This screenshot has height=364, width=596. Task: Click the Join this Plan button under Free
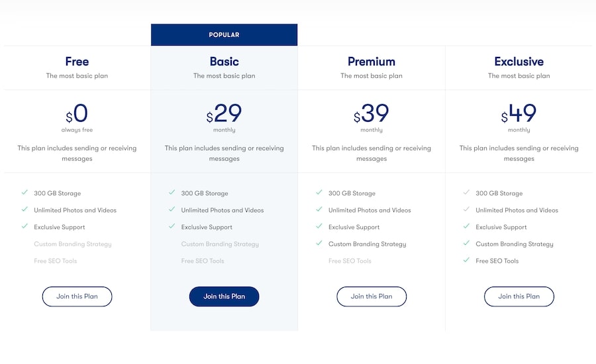pyautogui.click(x=77, y=296)
